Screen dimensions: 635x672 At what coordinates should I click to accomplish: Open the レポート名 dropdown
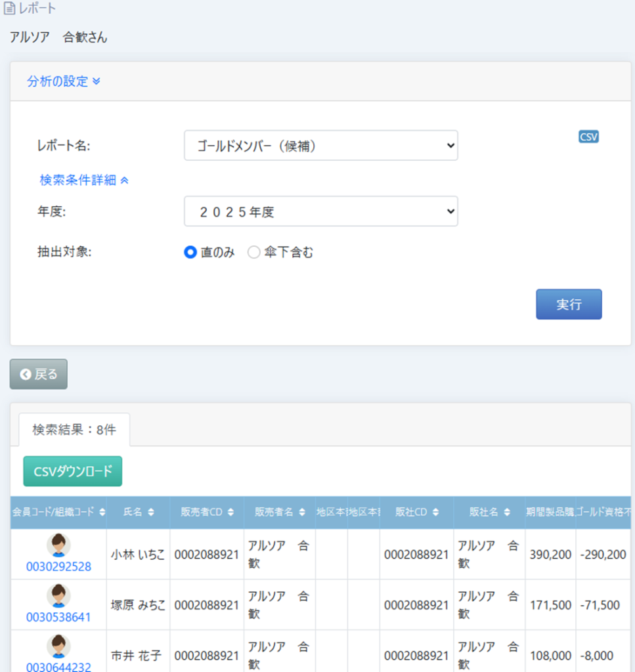pos(320,146)
